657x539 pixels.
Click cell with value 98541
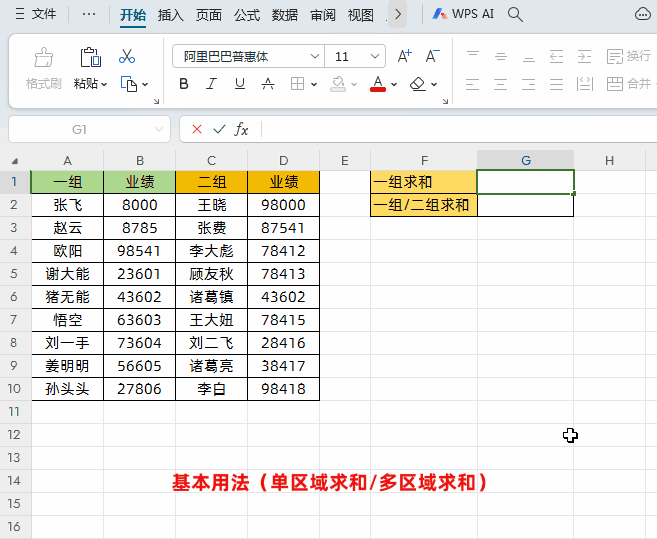pyautogui.click(x=139, y=251)
